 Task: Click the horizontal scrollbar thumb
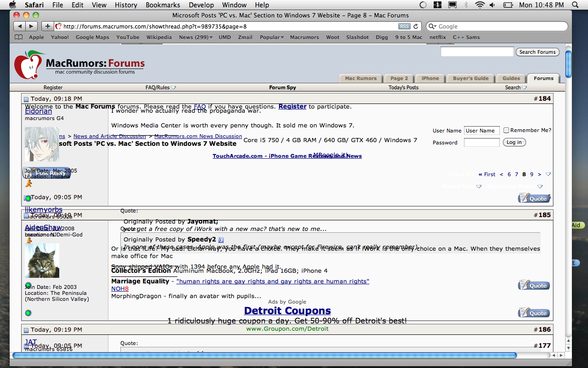[264, 355]
